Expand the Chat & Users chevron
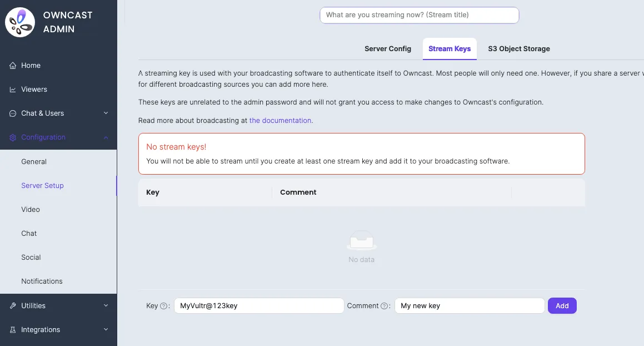Screen dimensions: 644x346 (x=106, y=113)
